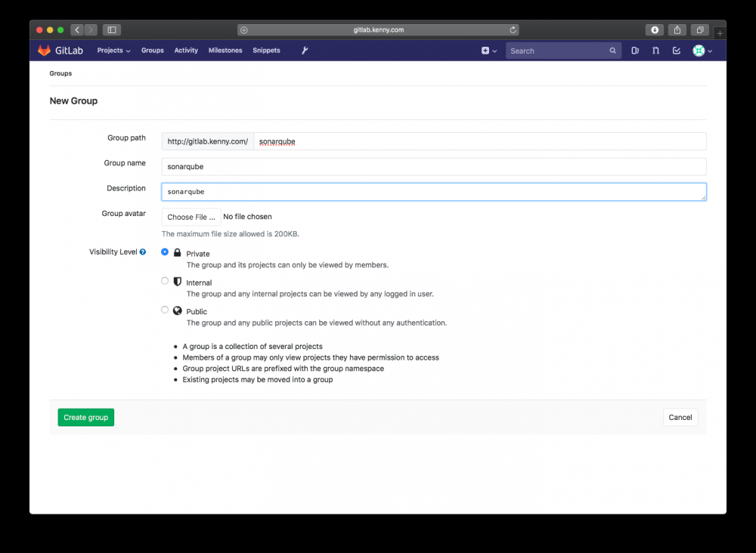Click 'Existing projects may be moved into a group'
The image size is (756, 553).
pos(258,379)
